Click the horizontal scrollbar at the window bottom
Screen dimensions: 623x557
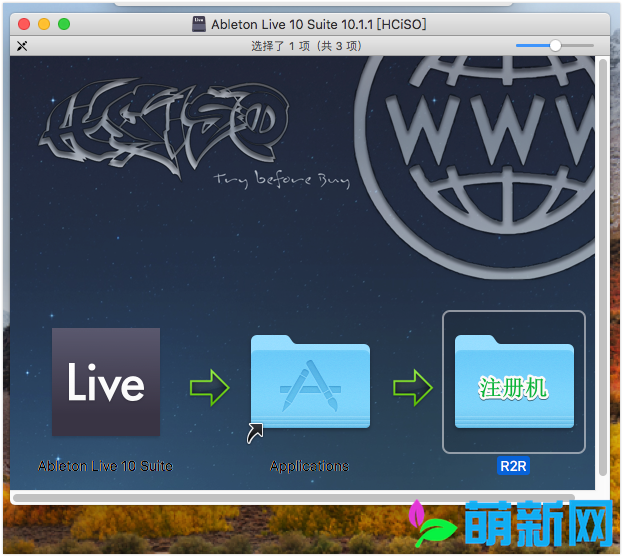pos(294,497)
